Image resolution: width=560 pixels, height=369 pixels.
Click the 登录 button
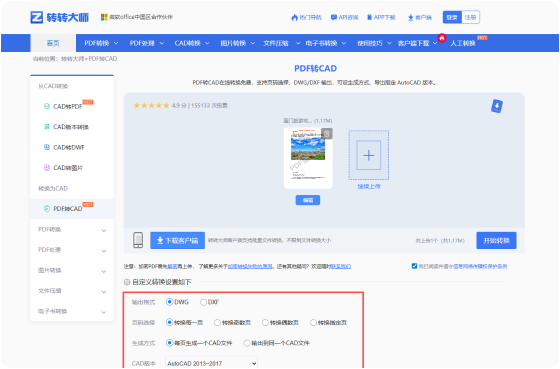452,17
